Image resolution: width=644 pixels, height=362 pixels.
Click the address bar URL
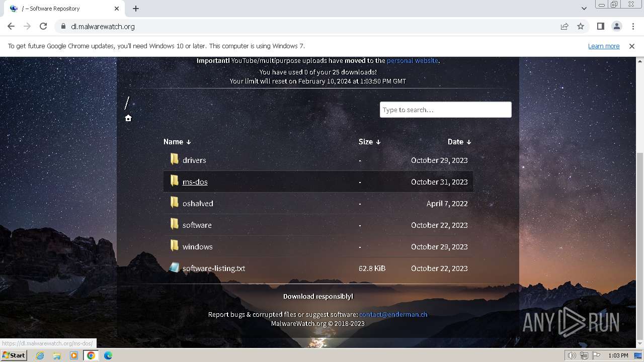[x=103, y=26]
